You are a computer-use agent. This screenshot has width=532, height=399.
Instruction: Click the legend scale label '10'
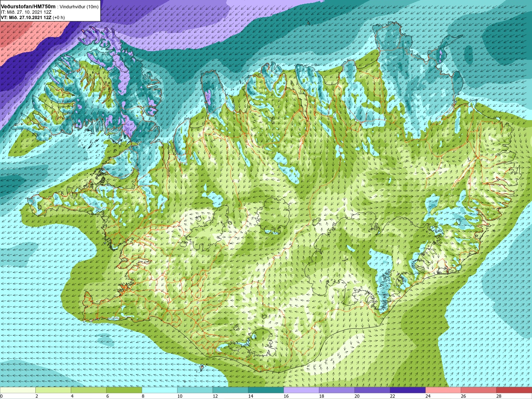pyautogui.click(x=180, y=396)
